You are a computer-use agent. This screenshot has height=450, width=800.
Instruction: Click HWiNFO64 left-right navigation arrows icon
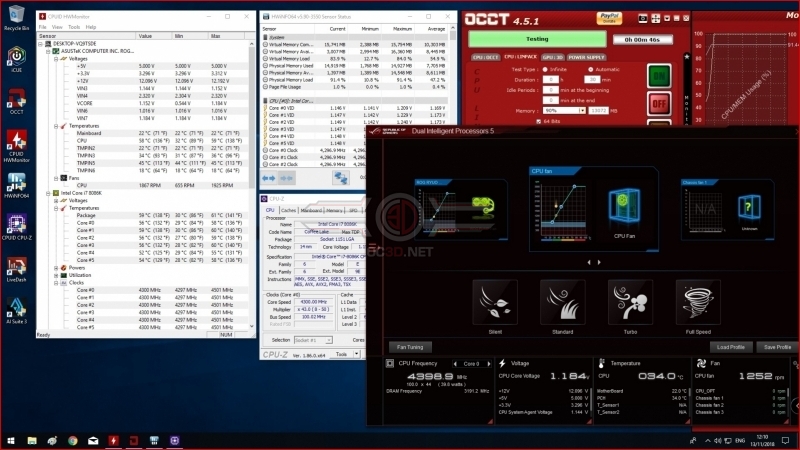pyautogui.click(x=269, y=178)
